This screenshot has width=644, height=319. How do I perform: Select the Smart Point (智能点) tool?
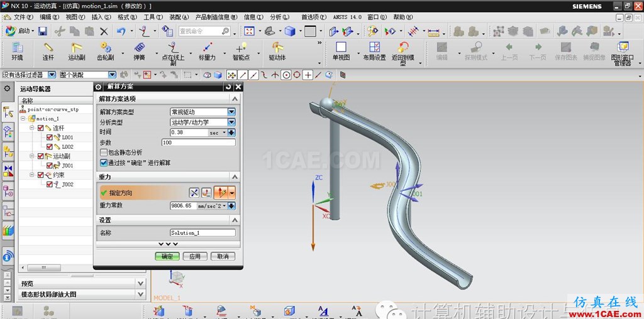[241, 51]
